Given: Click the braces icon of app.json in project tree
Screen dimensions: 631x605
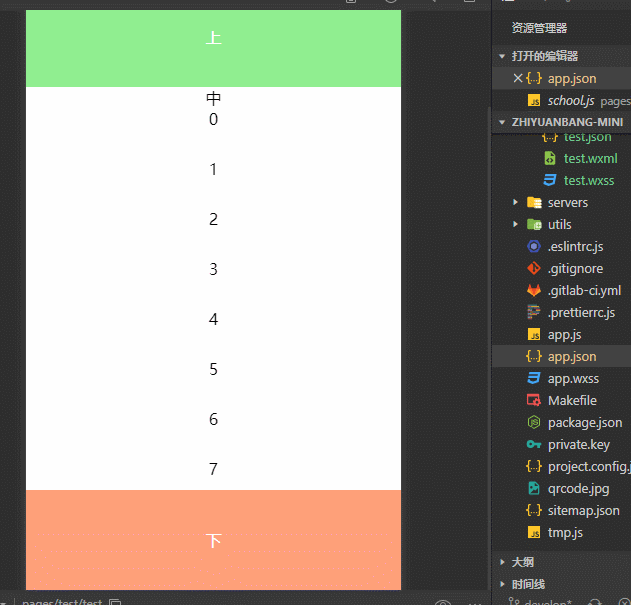Looking at the screenshot, I should [x=534, y=356].
